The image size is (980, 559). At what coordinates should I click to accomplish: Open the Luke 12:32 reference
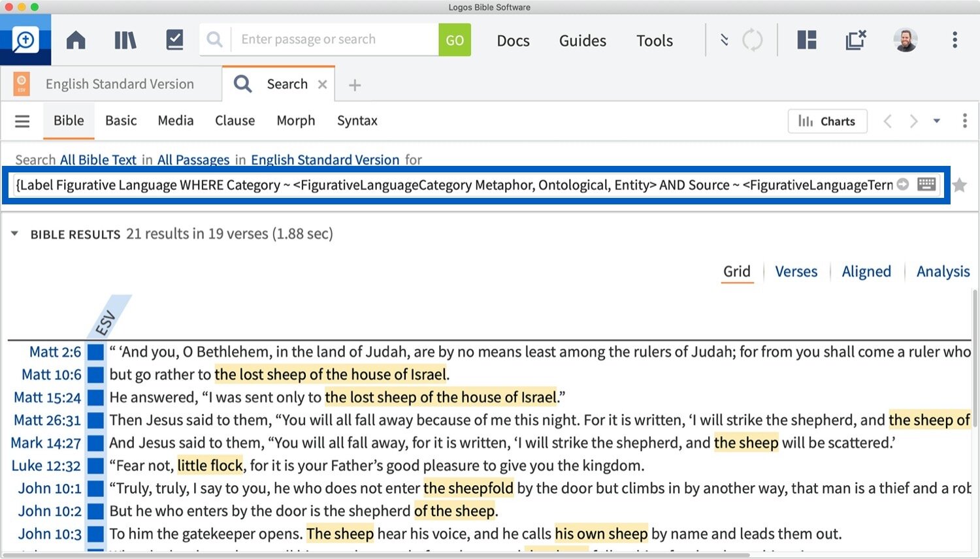46,466
